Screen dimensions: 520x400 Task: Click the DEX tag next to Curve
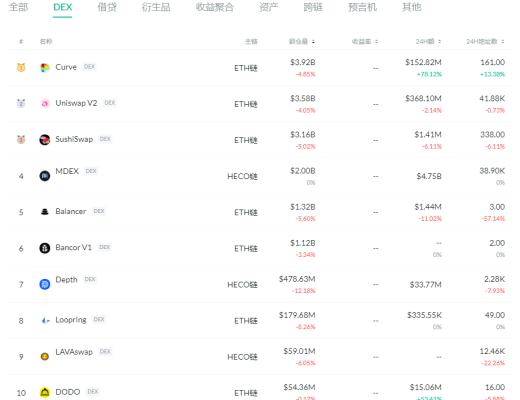click(89, 67)
